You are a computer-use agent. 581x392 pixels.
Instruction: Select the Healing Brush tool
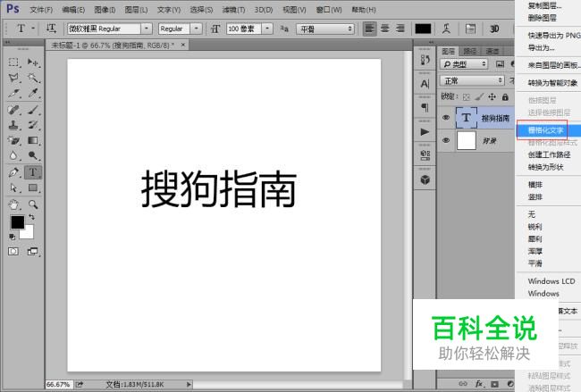coord(13,110)
